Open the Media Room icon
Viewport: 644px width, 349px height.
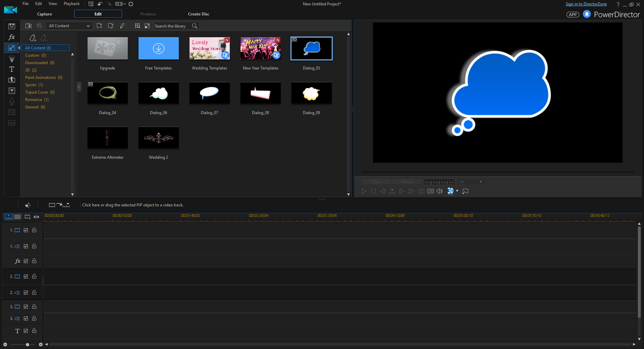tap(12, 26)
